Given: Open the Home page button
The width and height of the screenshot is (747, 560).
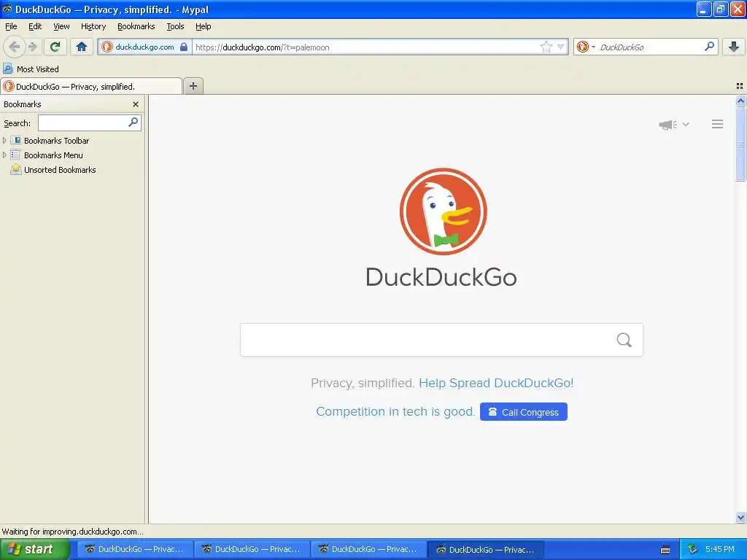Looking at the screenshot, I should (82, 47).
